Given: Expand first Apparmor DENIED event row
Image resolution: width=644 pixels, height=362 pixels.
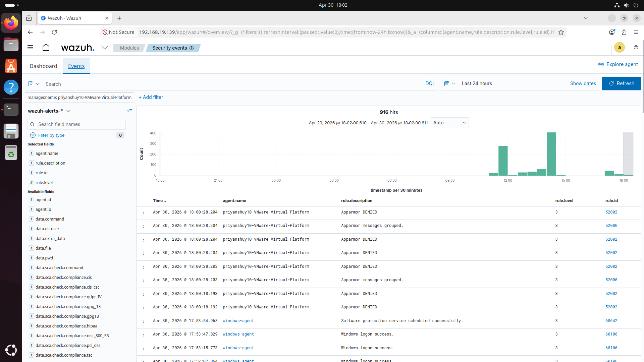Looking at the screenshot, I should click(144, 213).
